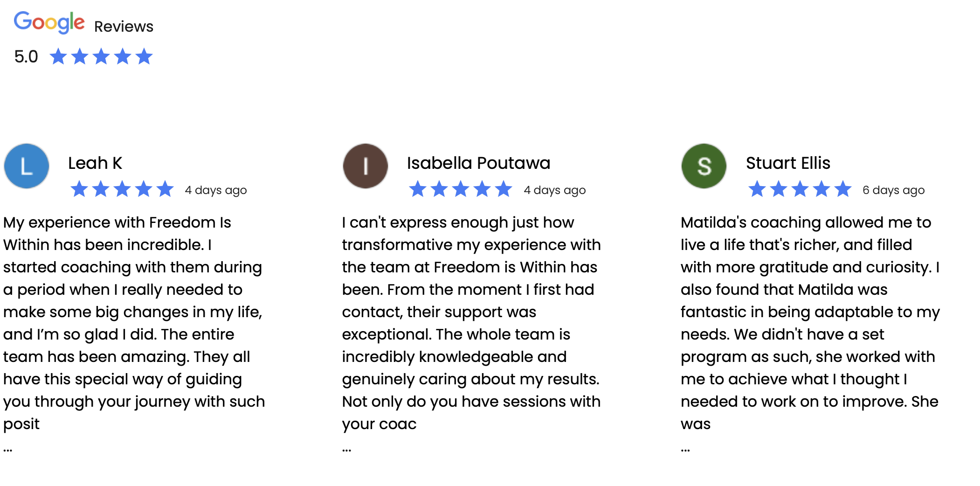The image size is (980, 486).
Task: Click the Reviews heading text
Action: tap(124, 27)
